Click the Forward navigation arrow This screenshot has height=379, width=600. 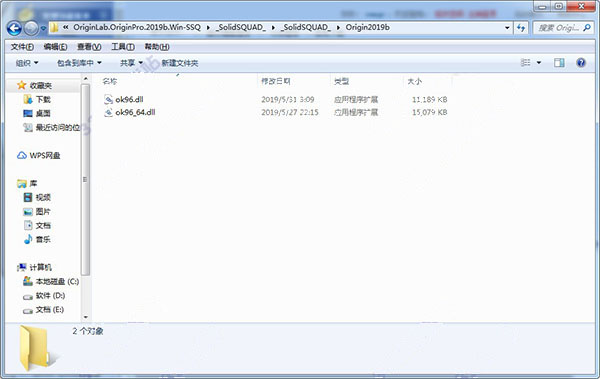[31, 28]
